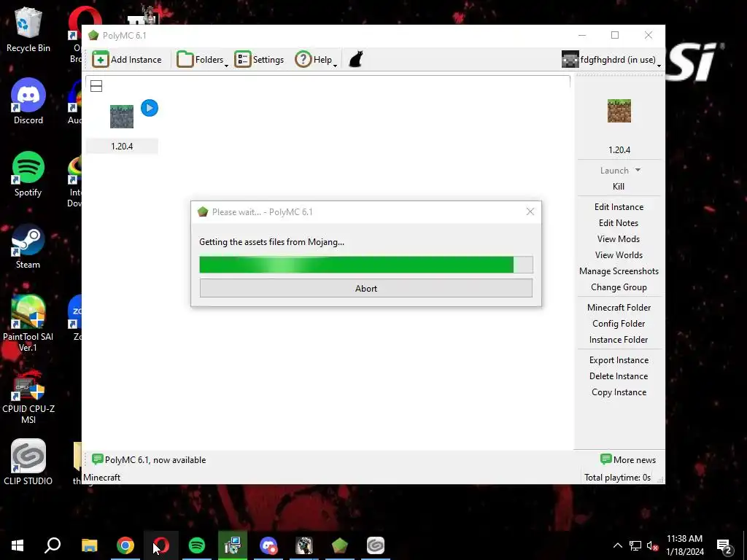
Task: Kill the running instance
Action: 619,187
